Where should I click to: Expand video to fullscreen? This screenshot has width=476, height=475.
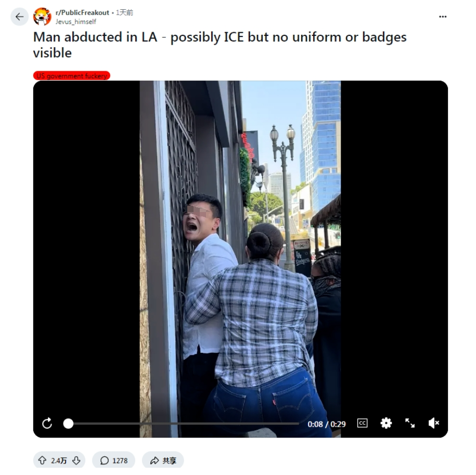(410, 423)
